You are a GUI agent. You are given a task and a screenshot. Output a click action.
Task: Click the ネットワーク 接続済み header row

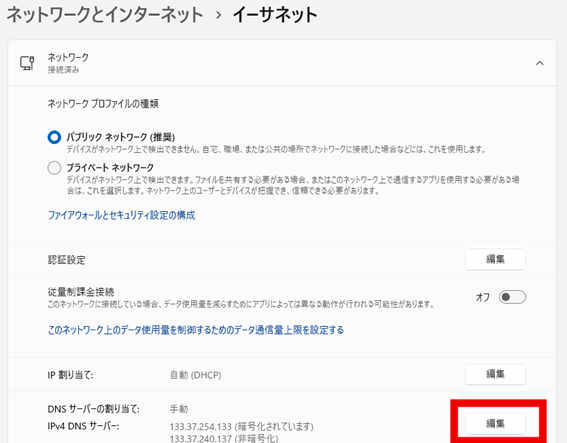point(282,63)
